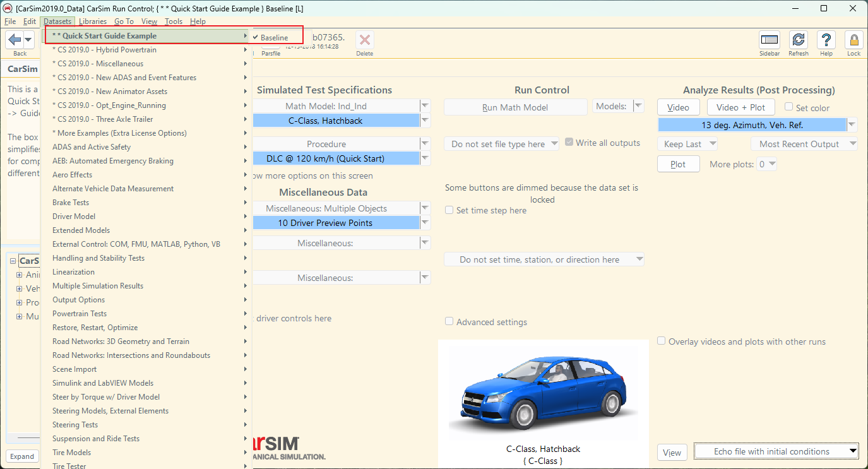Open the Most Recent Output dropdown
The image size is (868, 469).
(804, 144)
